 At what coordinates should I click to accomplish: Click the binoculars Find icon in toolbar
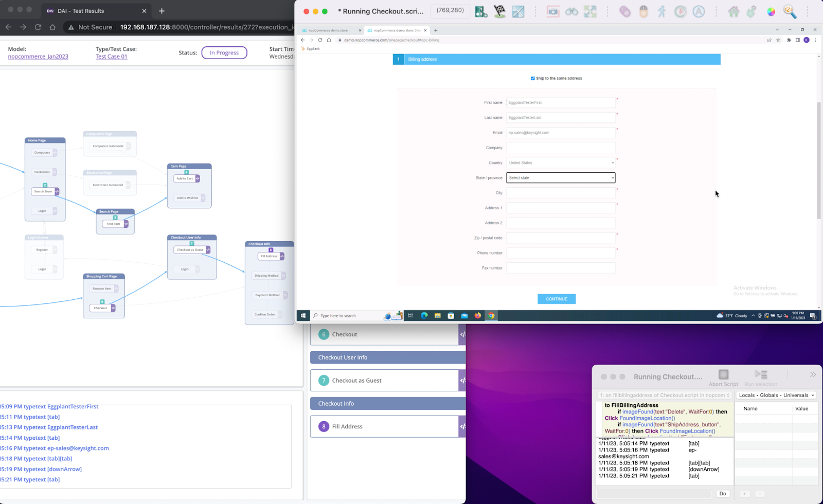coord(571,11)
